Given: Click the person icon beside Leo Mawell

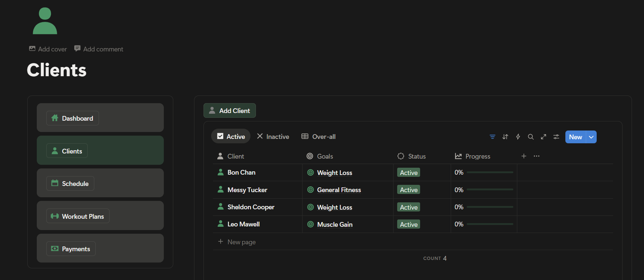Looking at the screenshot, I should click(x=221, y=224).
